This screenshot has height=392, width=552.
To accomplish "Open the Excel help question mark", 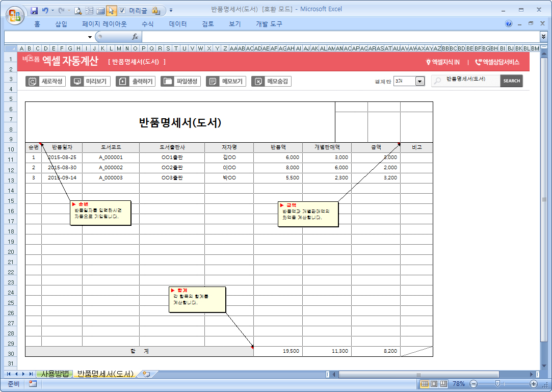I will (508, 23).
